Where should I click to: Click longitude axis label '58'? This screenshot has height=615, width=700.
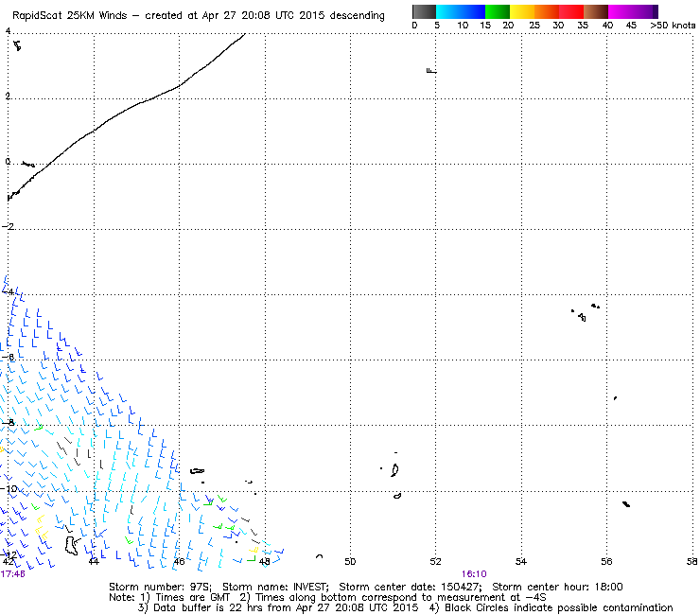(x=692, y=561)
